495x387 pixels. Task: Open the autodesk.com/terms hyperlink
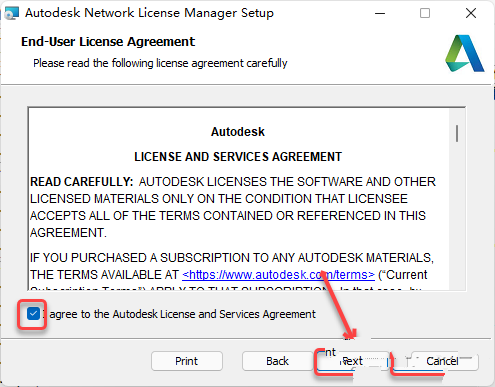pyautogui.click(x=278, y=275)
